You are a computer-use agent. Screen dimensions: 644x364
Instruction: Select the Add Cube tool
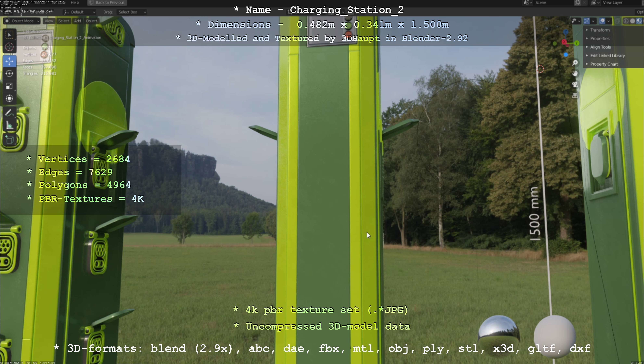coord(9,140)
